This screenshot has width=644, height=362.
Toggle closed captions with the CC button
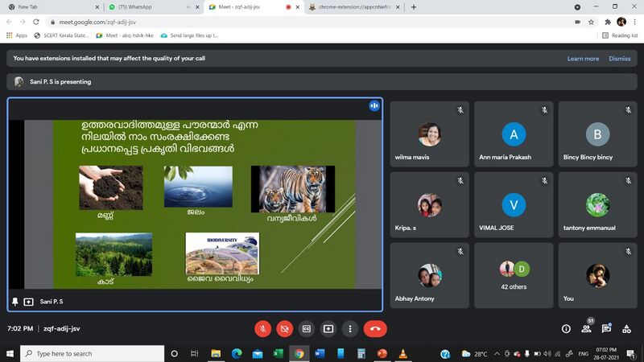click(x=306, y=328)
